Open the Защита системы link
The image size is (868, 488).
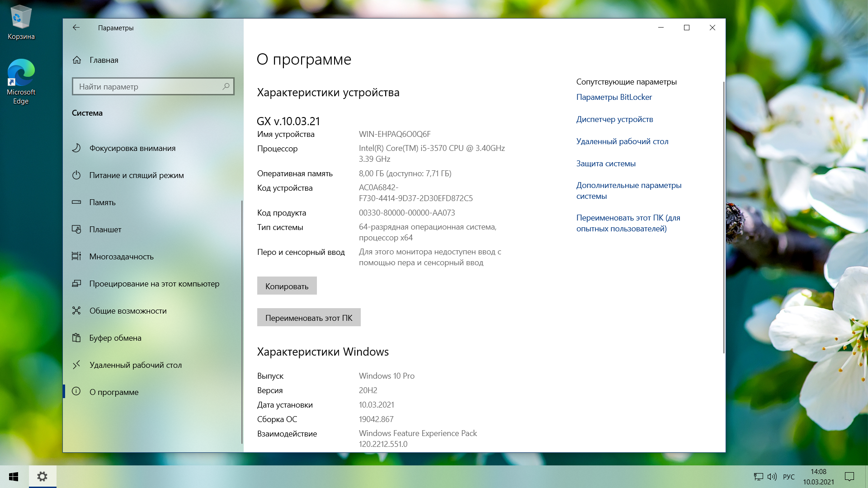[606, 164]
